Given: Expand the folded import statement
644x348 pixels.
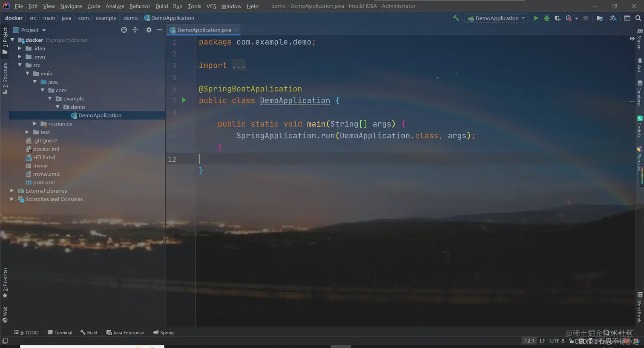Looking at the screenshot, I should pyautogui.click(x=195, y=66).
